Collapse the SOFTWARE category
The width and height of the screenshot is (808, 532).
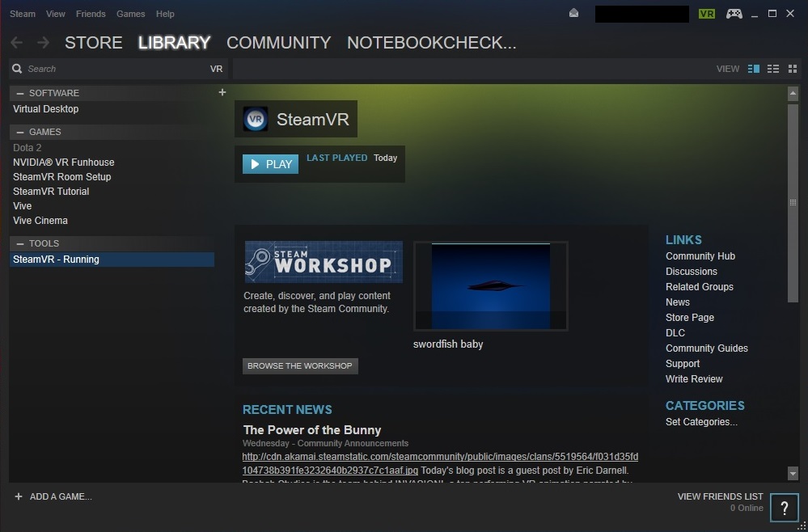(x=20, y=93)
